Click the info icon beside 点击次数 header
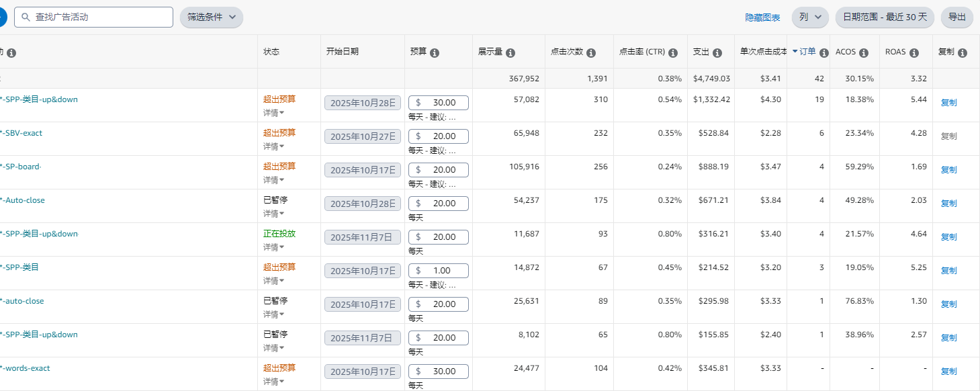The height and width of the screenshot is (391, 980). 591,53
